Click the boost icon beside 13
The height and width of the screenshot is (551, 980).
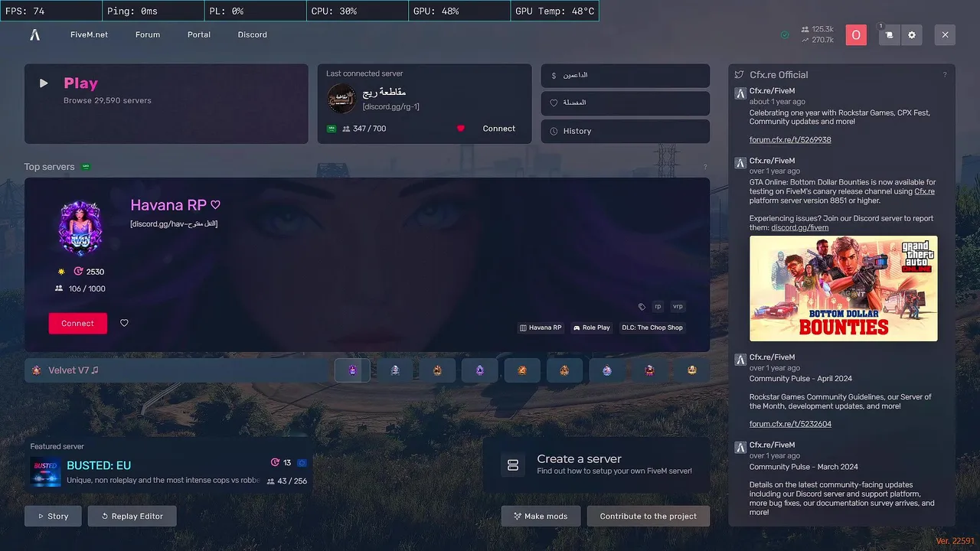(x=276, y=463)
